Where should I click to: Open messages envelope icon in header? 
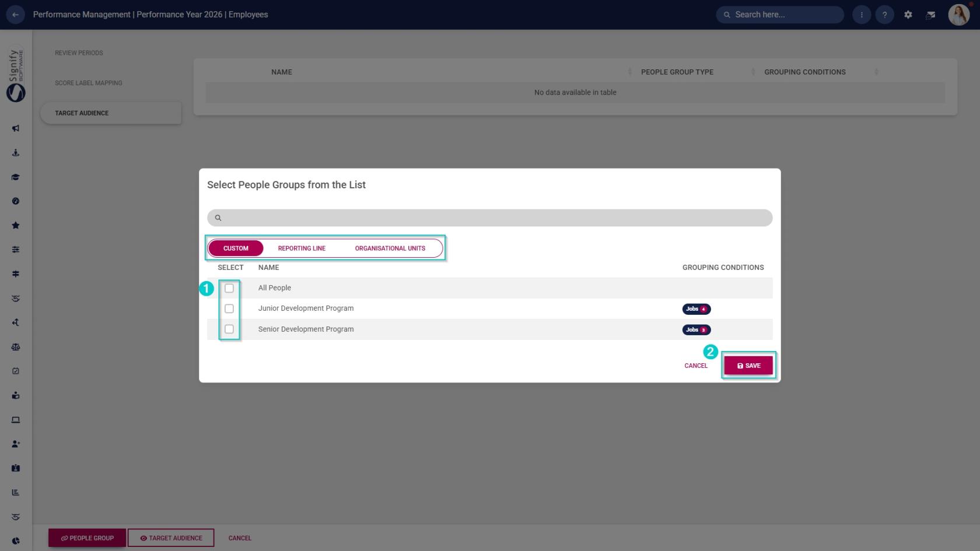(x=931, y=15)
